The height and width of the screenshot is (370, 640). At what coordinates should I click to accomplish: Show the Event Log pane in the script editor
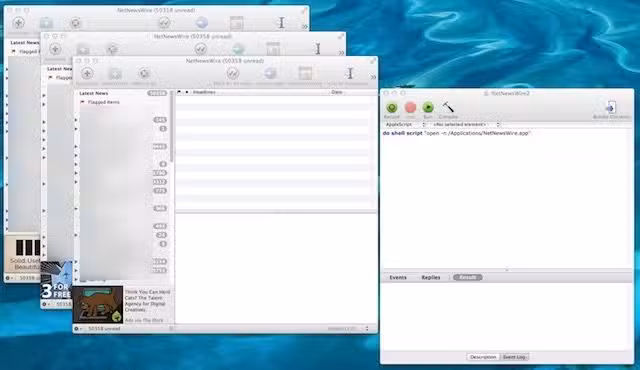514,357
